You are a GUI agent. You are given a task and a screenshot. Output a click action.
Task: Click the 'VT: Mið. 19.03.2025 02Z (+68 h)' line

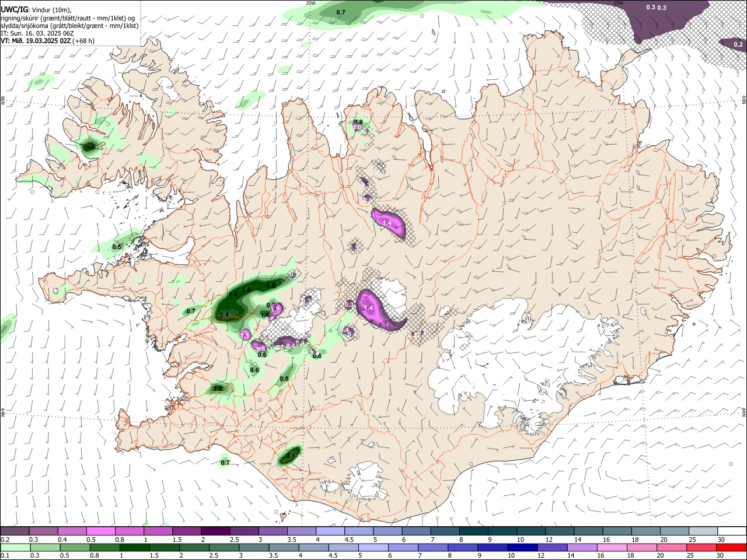click(x=47, y=41)
